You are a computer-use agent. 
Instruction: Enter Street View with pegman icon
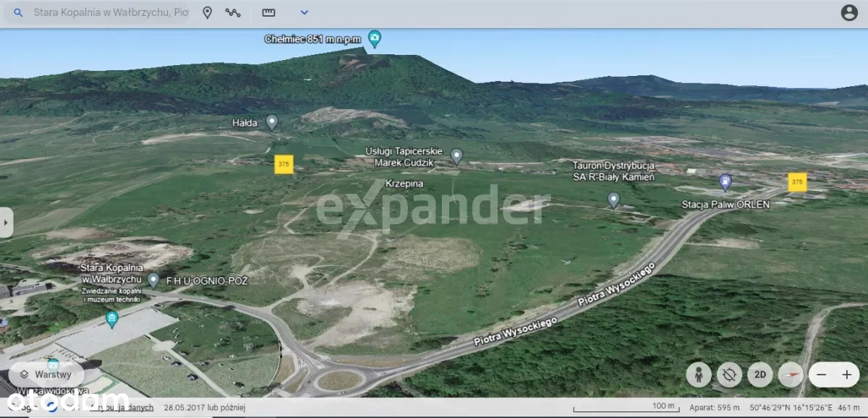698,375
